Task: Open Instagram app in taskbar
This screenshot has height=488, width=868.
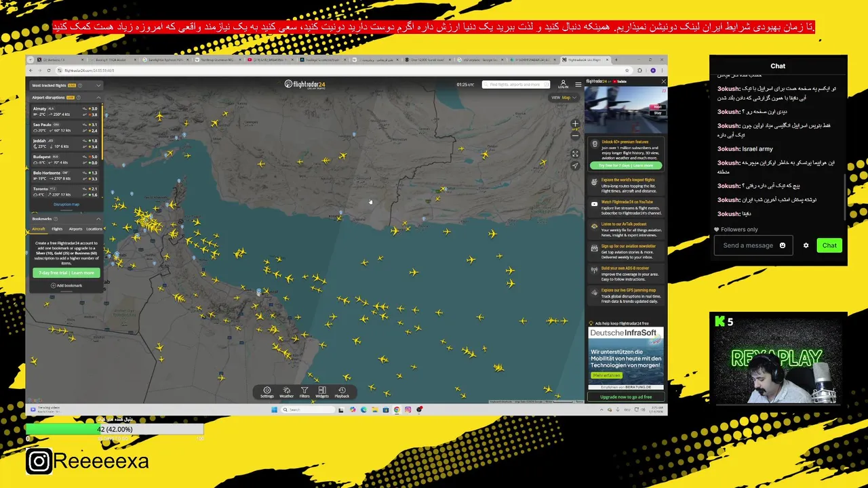Action: 408,409
